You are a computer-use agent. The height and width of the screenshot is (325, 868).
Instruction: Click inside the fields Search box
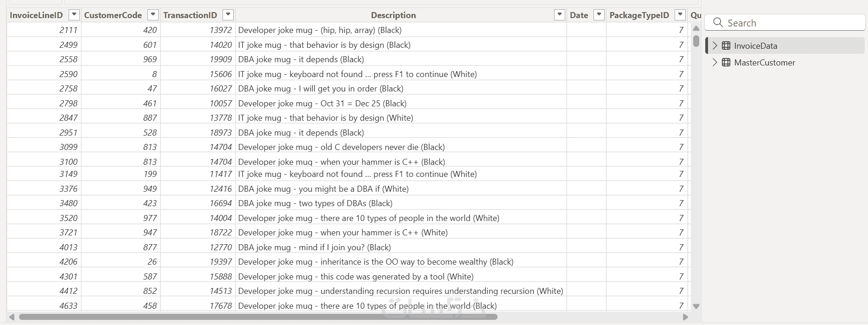pos(788,23)
